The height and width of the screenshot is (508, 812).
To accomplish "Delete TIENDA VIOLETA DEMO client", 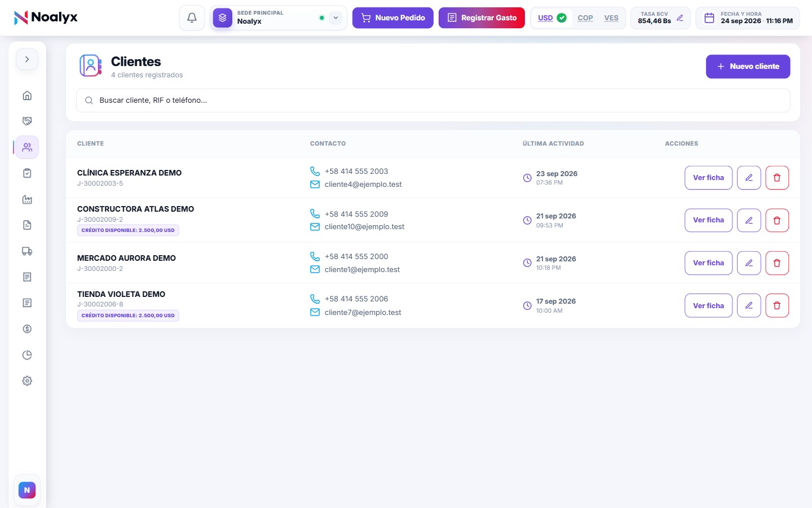I will [x=777, y=305].
